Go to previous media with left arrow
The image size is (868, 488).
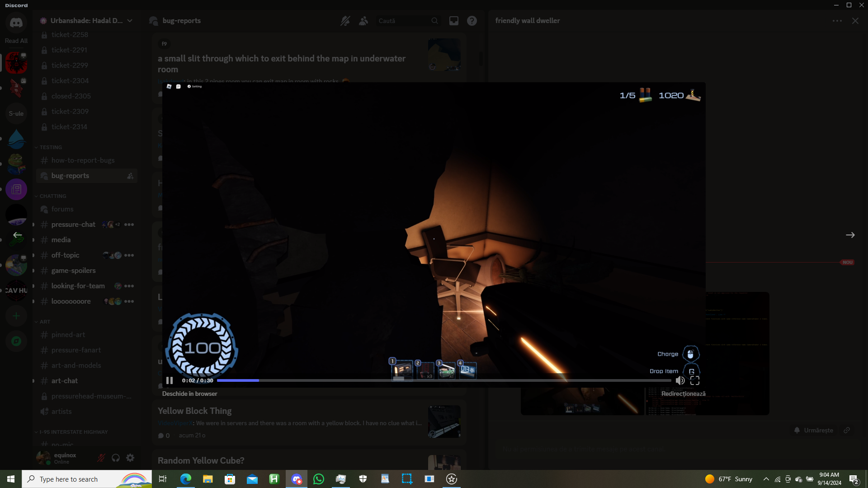[x=17, y=235]
